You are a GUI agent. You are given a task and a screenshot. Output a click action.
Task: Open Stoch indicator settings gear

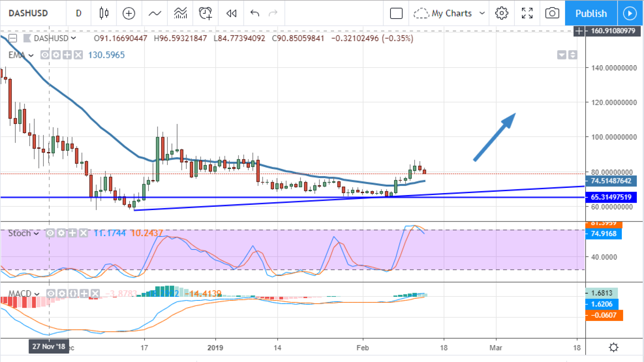61,233
